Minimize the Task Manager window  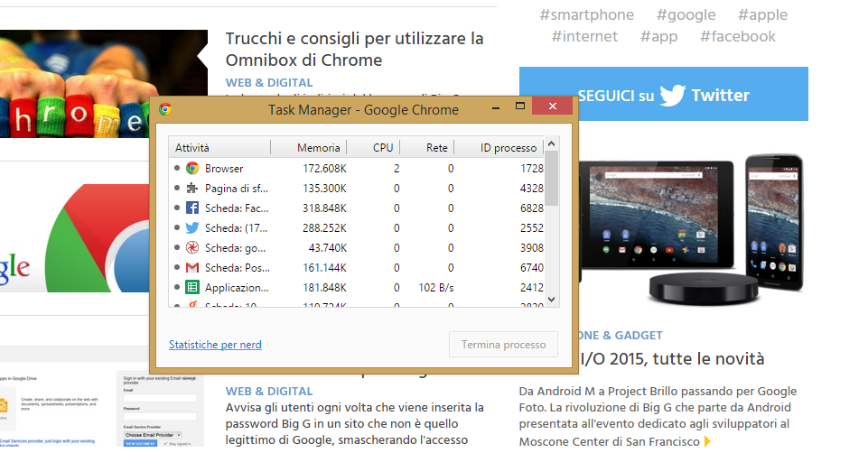point(496,106)
